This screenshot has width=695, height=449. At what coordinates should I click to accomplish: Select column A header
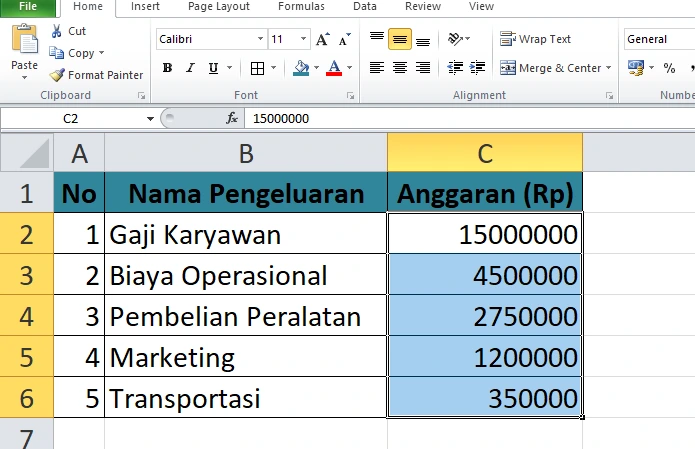(x=79, y=153)
